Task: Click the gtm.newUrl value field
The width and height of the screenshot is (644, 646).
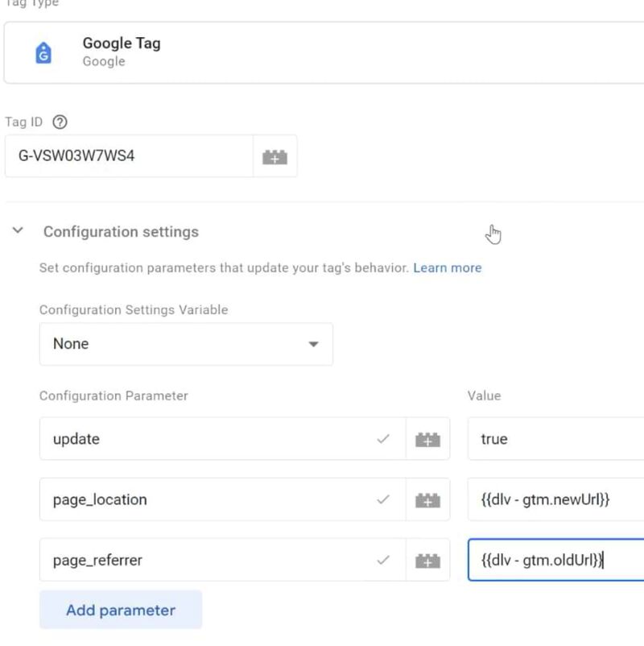Action: (x=555, y=499)
